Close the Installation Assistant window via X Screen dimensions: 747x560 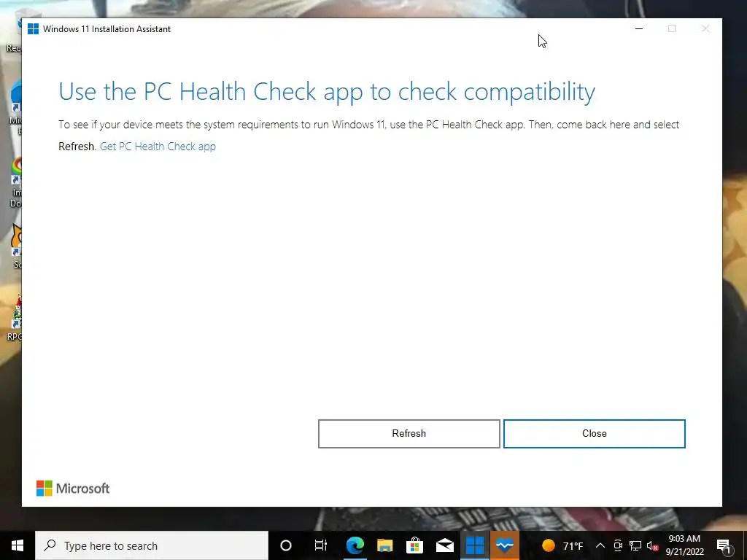705,28
